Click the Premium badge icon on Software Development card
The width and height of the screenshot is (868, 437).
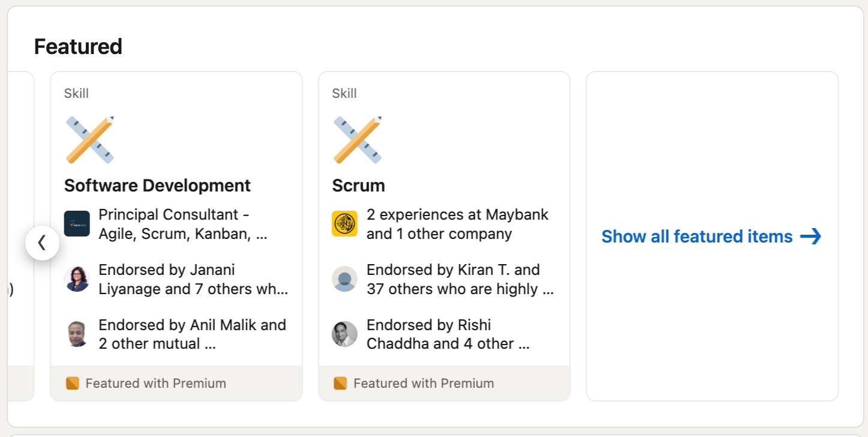pos(73,383)
